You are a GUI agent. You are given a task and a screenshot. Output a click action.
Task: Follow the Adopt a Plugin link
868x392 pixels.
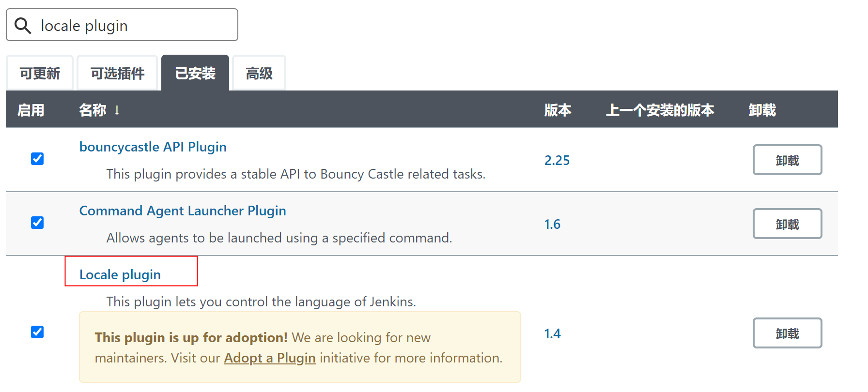269,358
